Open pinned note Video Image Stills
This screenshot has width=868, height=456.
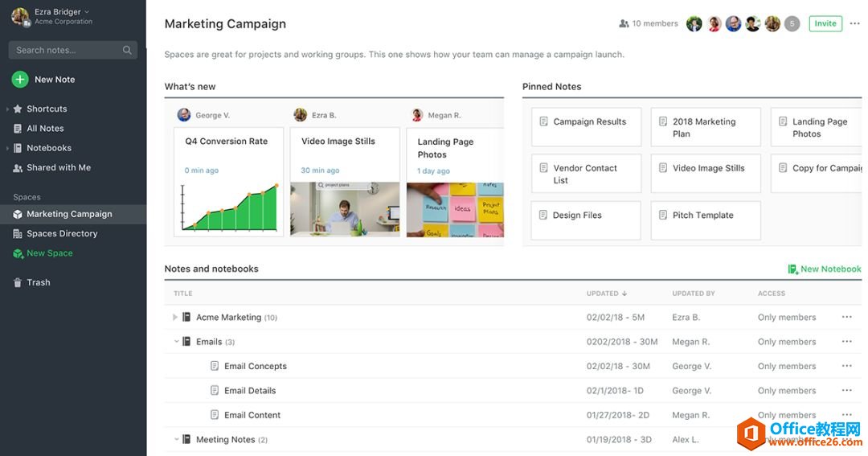tap(706, 174)
